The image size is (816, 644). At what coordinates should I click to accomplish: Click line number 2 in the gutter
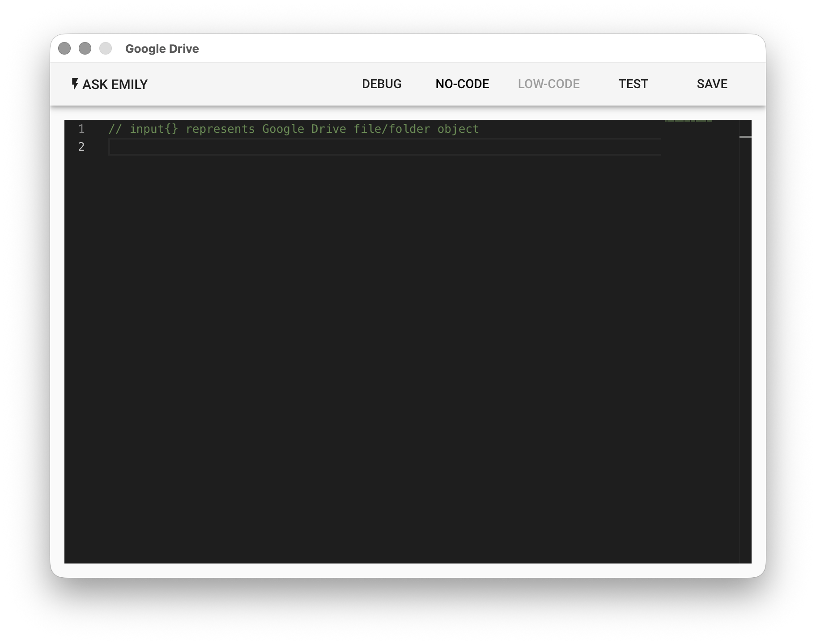81,147
